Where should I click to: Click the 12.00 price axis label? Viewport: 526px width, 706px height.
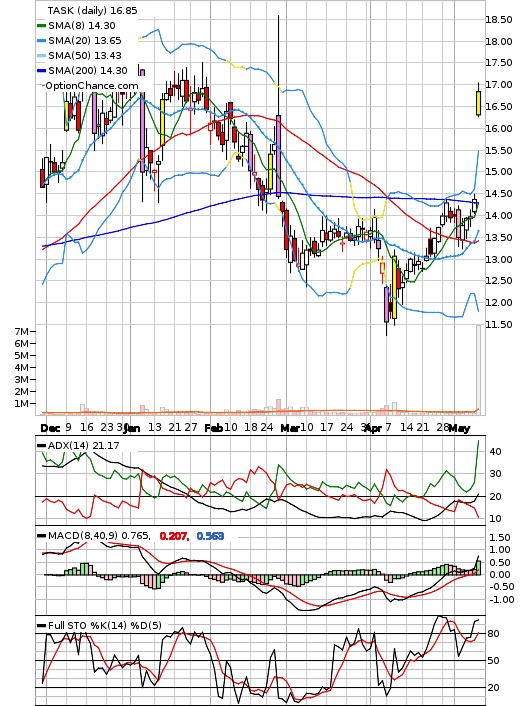tap(499, 303)
